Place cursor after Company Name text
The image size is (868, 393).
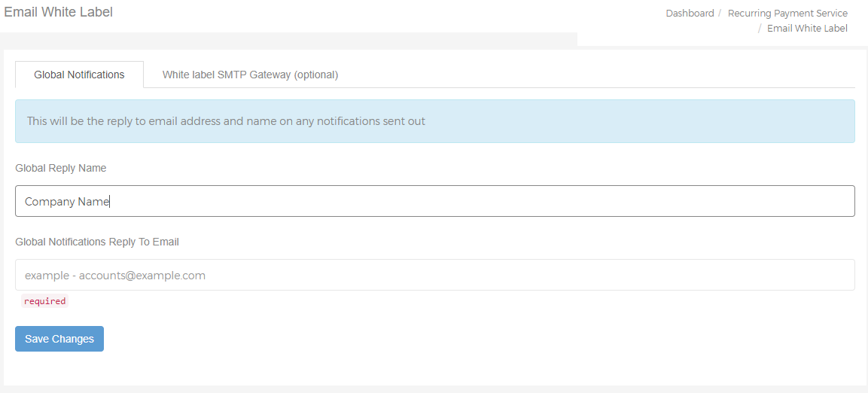pos(110,202)
